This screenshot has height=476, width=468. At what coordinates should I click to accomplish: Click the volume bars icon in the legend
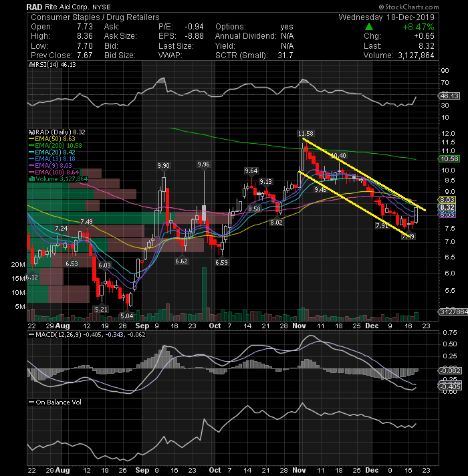point(31,179)
